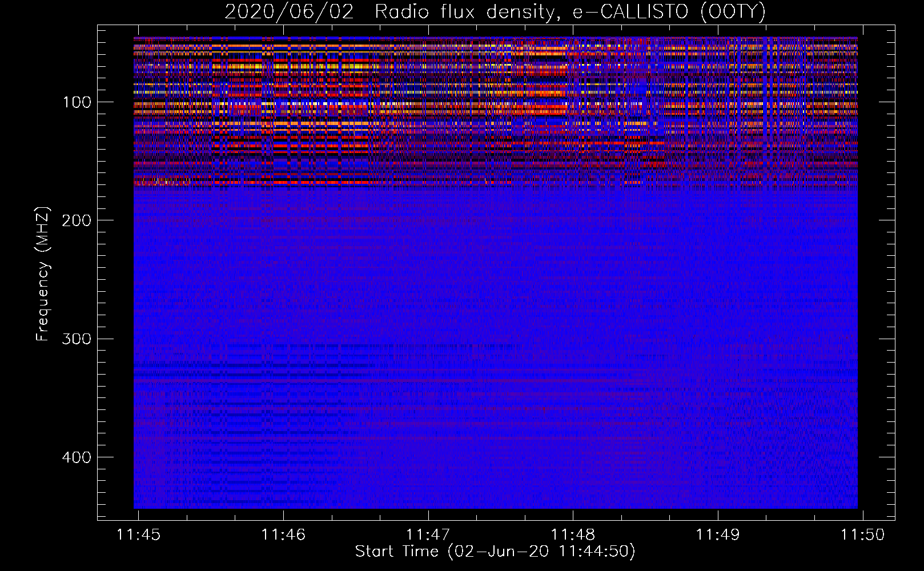Click the 400 frequency tick label
This screenshot has width=924, height=571.
tap(76, 458)
